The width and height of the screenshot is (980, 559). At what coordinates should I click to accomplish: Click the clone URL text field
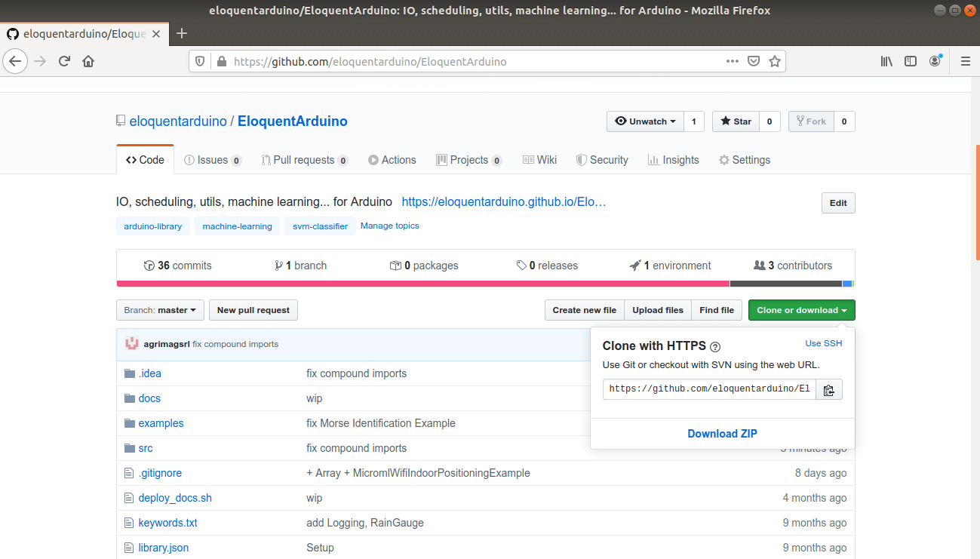(x=709, y=389)
